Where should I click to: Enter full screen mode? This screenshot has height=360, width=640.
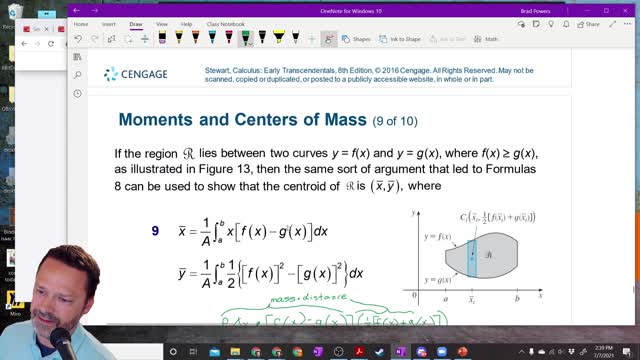612,24
